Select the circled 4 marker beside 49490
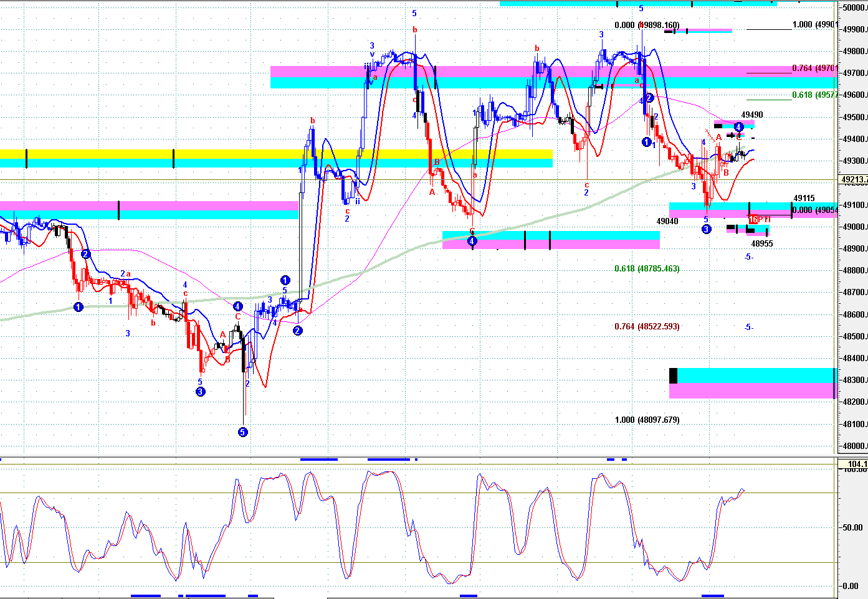The height and width of the screenshot is (599, 868). [738, 127]
